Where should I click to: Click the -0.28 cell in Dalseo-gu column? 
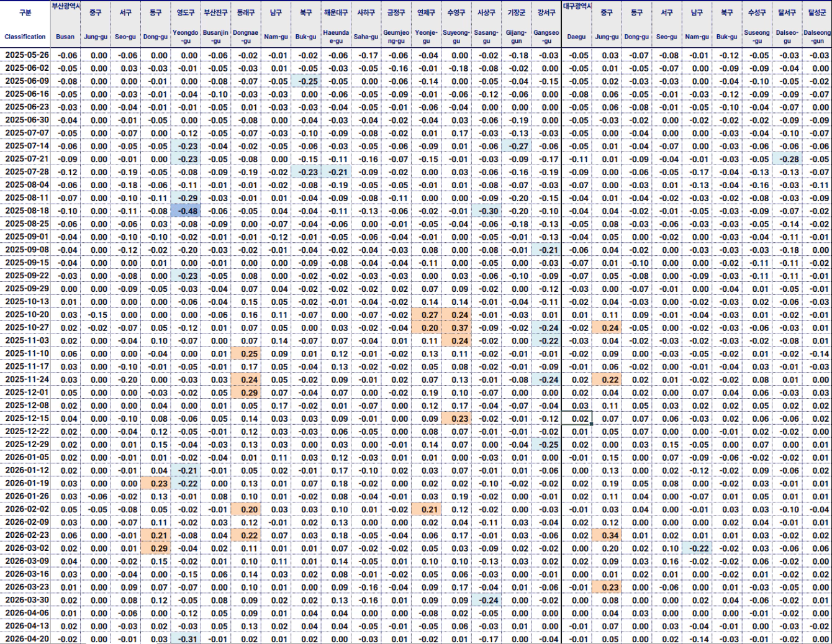tap(787, 159)
